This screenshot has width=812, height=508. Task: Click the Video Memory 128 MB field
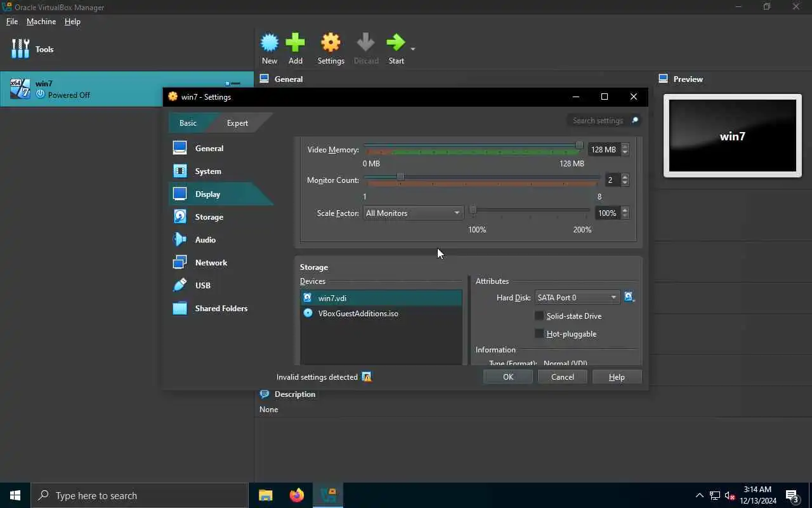[x=603, y=150]
